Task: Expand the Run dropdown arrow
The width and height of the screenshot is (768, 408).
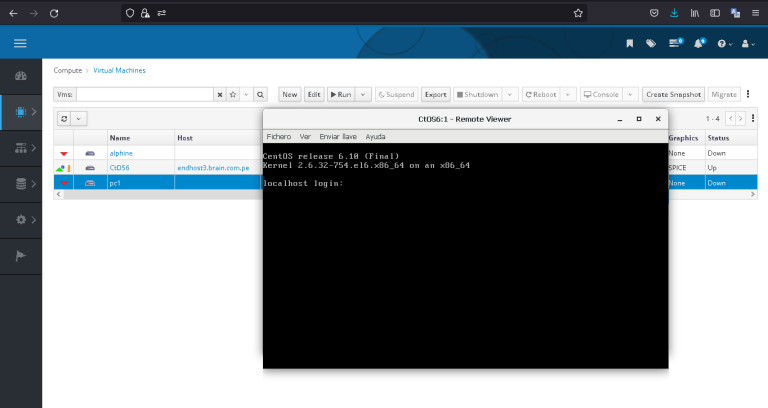Action: [x=363, y=94]
